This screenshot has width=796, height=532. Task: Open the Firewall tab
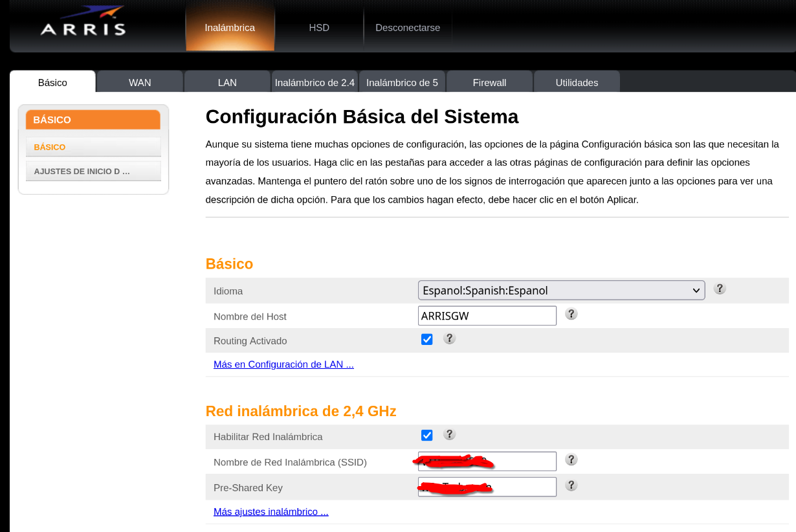[489, 82]
